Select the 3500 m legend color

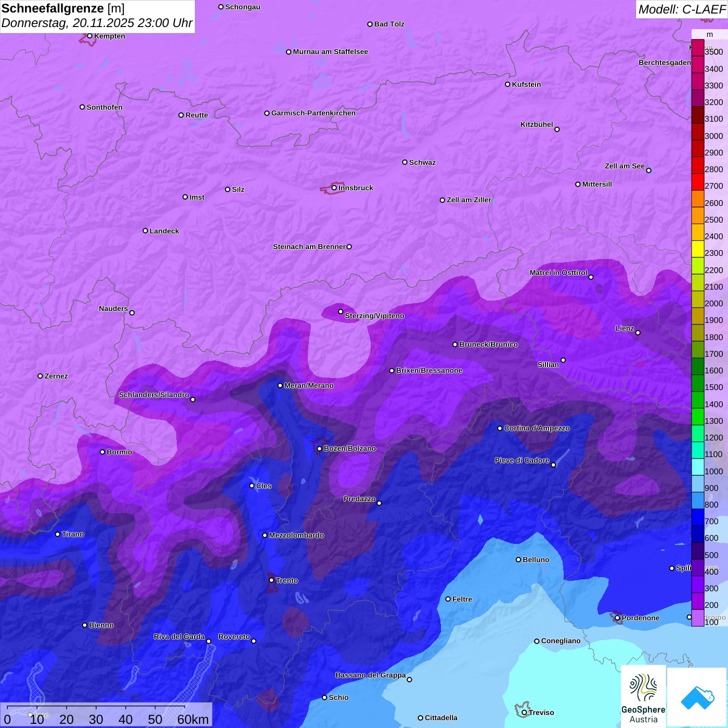[697, 48]
